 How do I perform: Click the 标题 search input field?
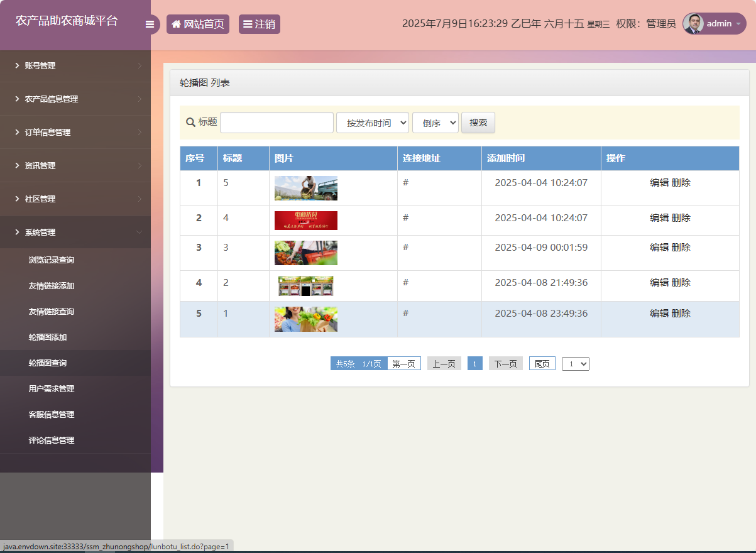277,122
